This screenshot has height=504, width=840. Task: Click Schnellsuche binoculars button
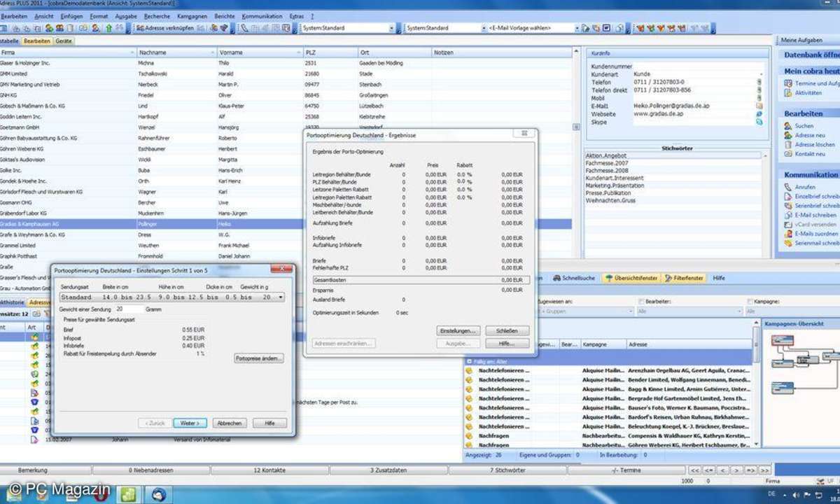click(573, 278)
